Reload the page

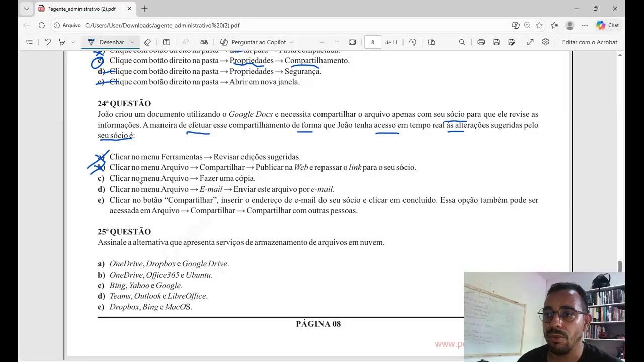(x=42, y=25)
